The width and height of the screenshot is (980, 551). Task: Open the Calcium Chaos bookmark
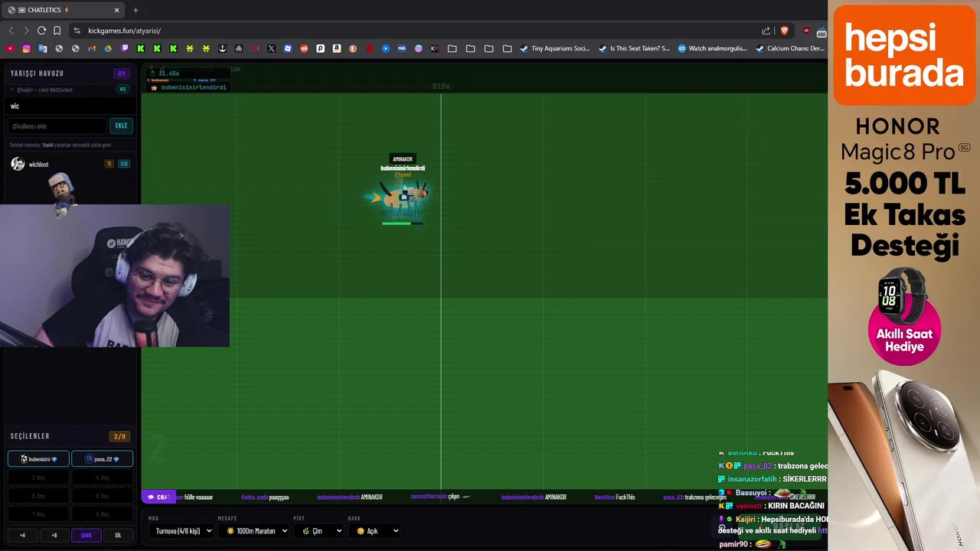pyautogui.click(x=791, y=48)
